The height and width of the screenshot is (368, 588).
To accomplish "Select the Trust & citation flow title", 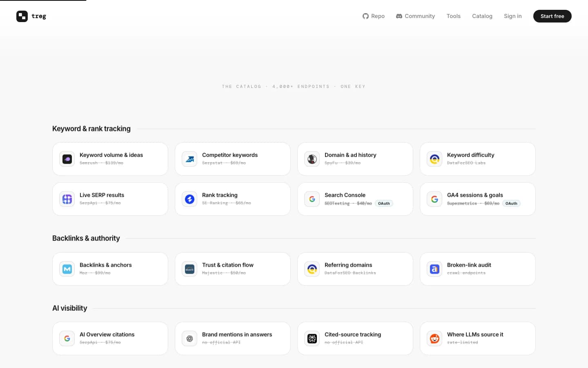I will click(x=228, y=265).
